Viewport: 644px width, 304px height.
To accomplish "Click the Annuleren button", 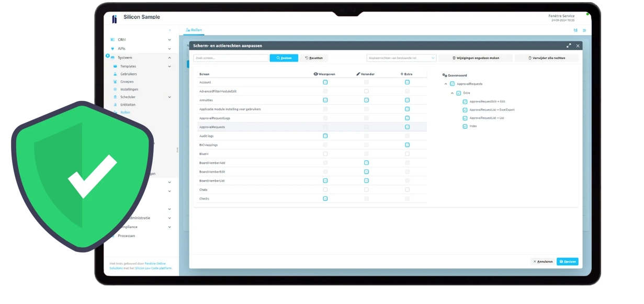I will [543, 262].
